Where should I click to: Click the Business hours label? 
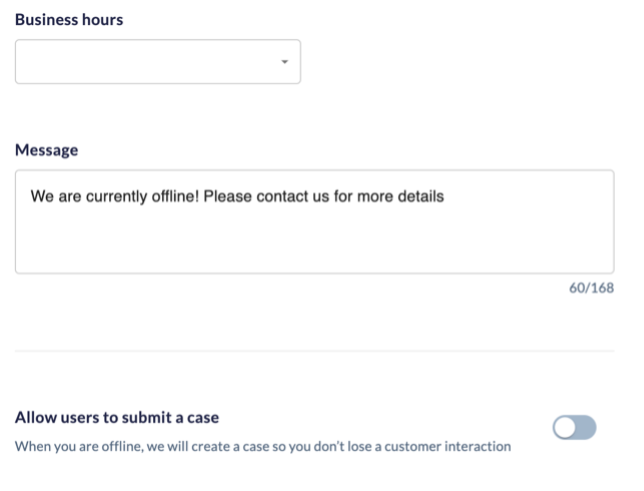coord(69,19)
